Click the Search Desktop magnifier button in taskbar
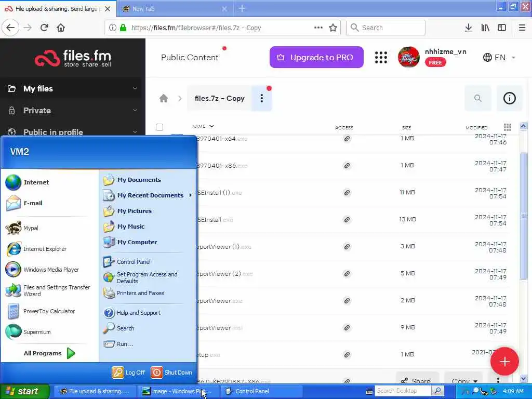532x399 pixels. click(437, 391)
